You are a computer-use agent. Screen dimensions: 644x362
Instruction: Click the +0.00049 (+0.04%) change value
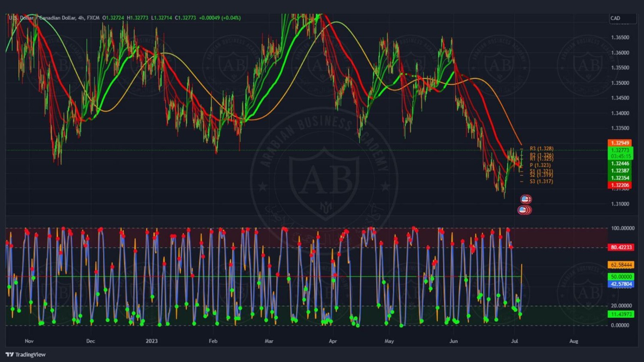coord(220,18)
